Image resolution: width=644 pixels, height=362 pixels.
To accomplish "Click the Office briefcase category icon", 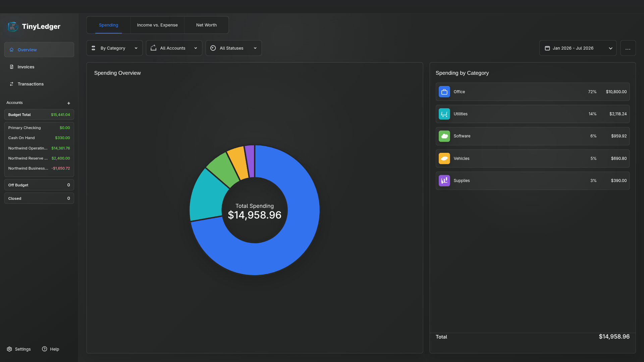I will (x=444, y=92).
